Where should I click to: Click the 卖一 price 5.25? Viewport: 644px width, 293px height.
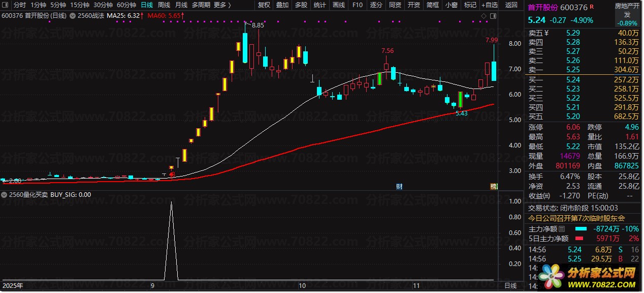click(573, 70)
